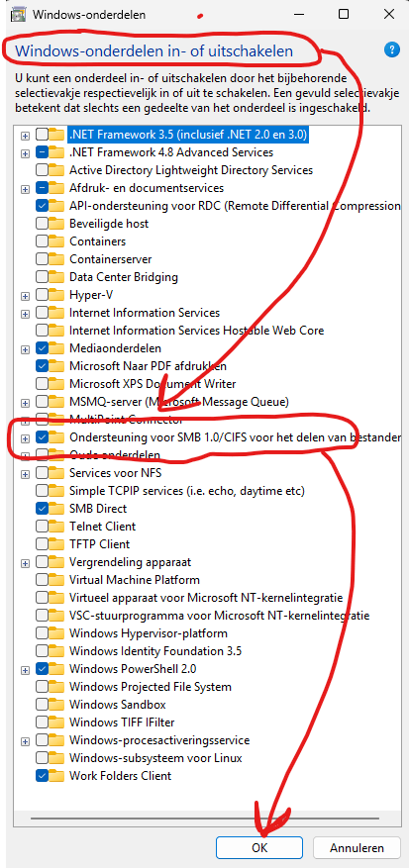
Task: Tick the TFTP Client checkbox
Action: click(x=42, y=544)
